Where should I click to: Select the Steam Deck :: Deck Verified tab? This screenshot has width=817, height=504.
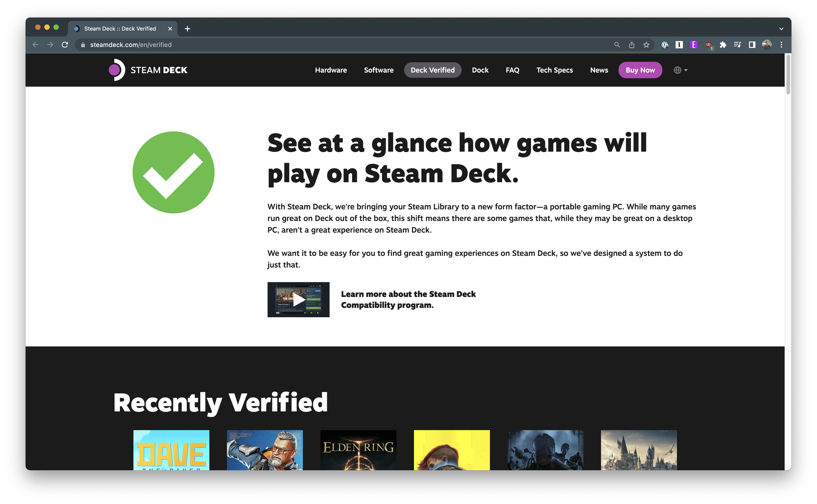tap(123, 29)
